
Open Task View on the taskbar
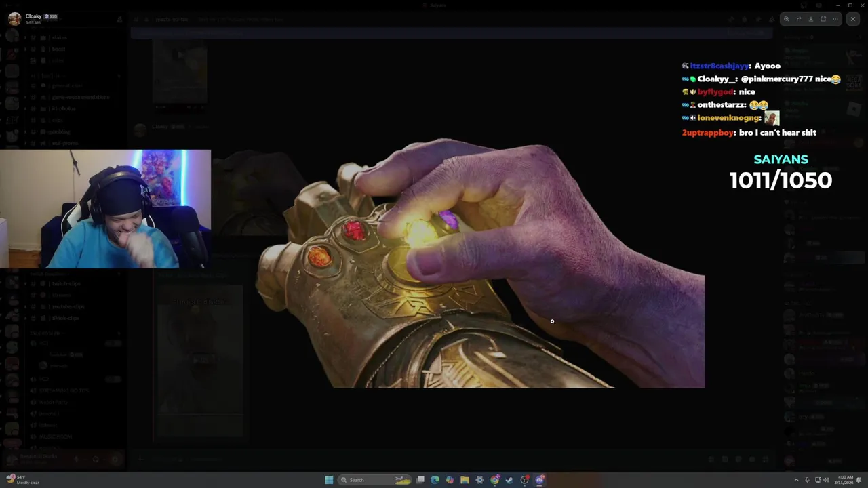(420, 480)
